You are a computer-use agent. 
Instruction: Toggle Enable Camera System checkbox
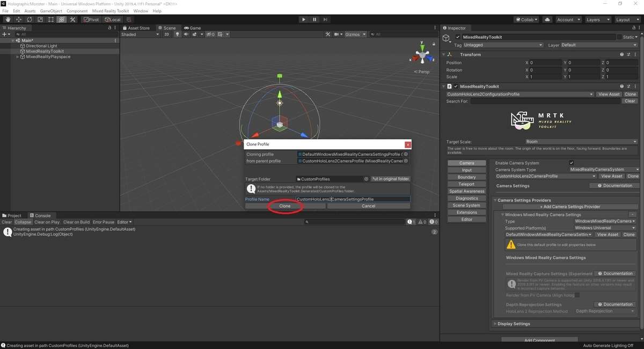(572, 163)
